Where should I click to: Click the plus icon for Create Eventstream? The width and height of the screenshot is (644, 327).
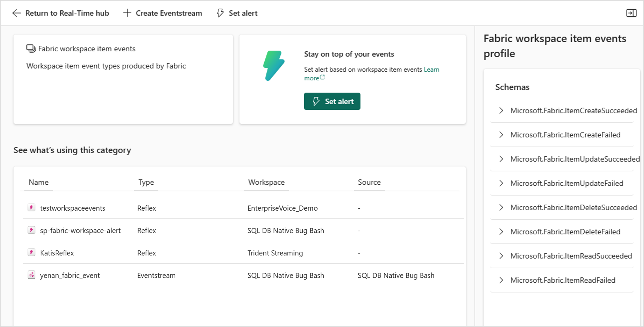pos(127,13)
